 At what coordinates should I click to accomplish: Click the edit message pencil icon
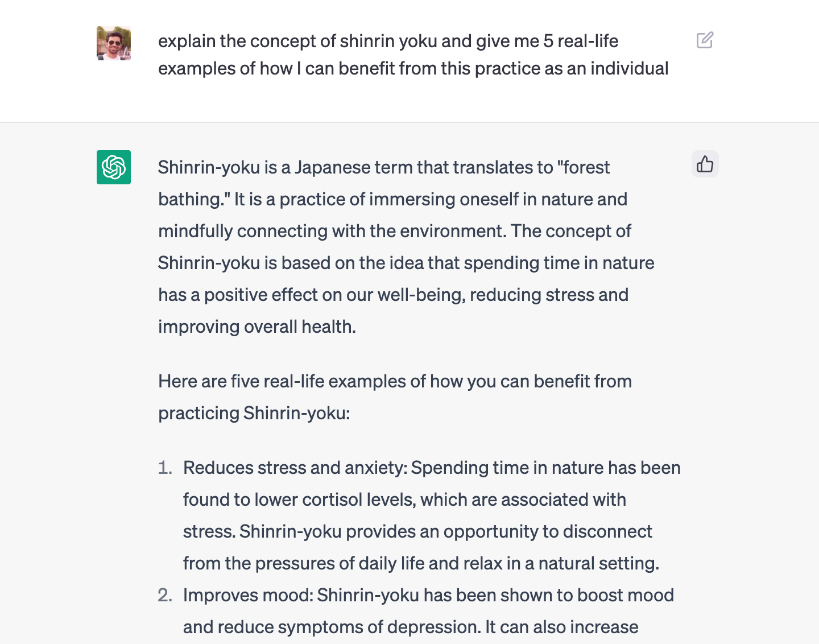(705, 40)
